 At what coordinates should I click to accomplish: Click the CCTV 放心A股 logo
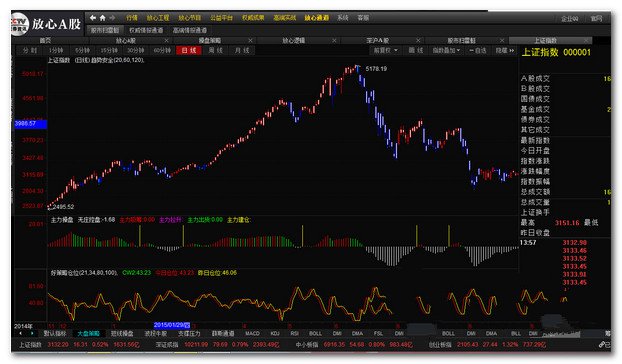coord(46,24)
